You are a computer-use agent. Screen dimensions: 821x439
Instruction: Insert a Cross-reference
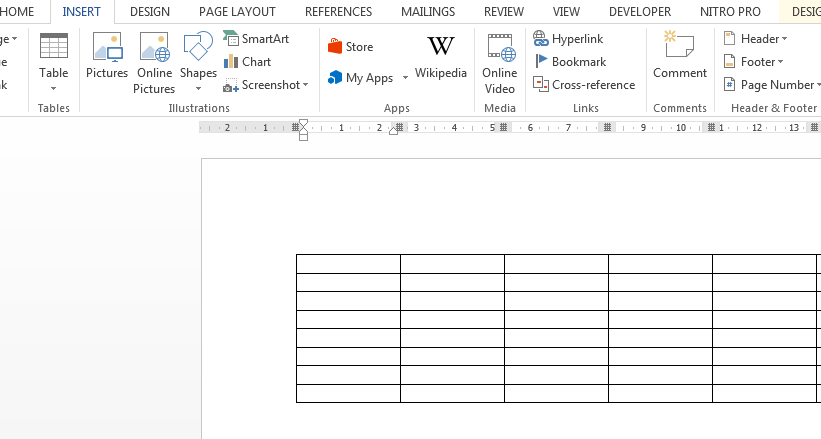point(584,85)
